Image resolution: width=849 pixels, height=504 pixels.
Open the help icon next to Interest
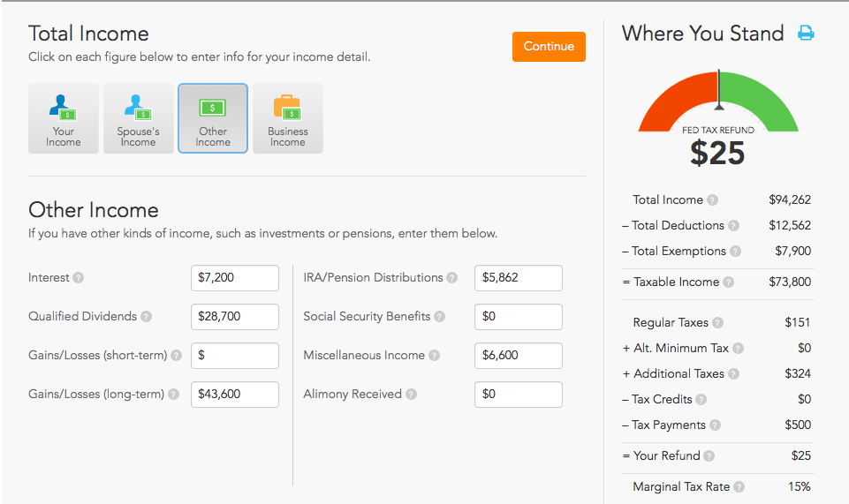pos(79,278)
